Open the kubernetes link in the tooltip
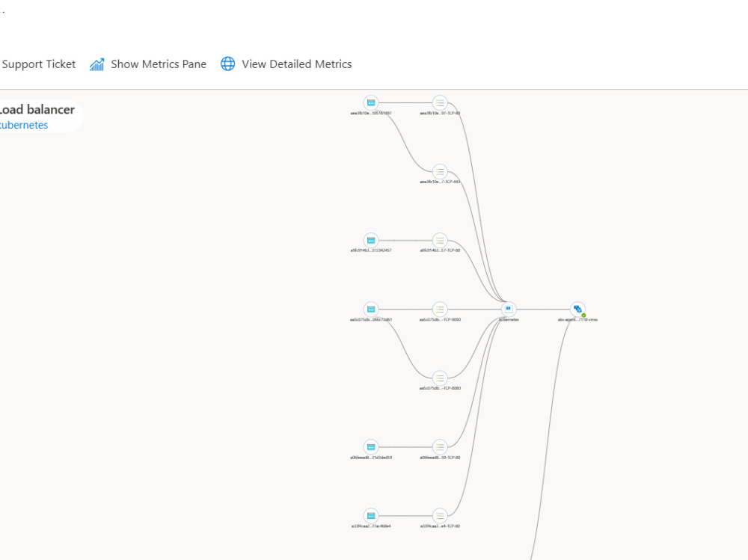This screenshot has width=748, height=560. coord(25,125)
